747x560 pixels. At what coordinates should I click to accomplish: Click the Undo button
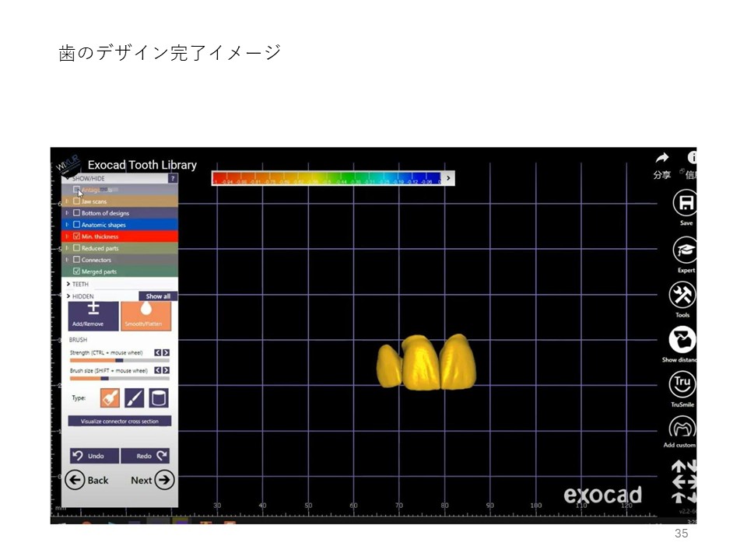click(x=93, y=456)
